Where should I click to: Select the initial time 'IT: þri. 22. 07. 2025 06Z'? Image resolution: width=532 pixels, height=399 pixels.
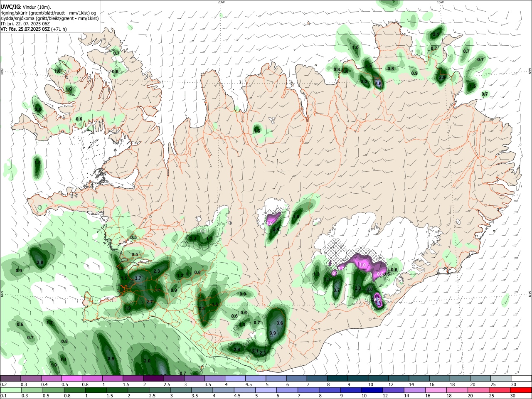tap(26, 24)
